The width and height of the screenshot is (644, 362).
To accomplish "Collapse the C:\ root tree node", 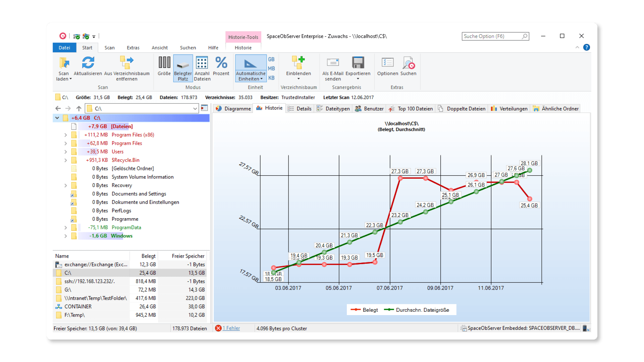I will (x=57, y=118).
